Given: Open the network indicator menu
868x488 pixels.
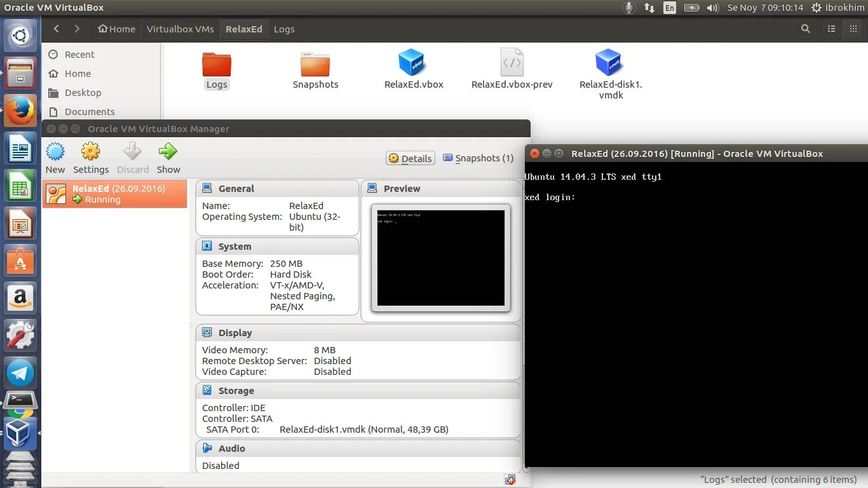Looking at the screenshot, I should 649,8.
